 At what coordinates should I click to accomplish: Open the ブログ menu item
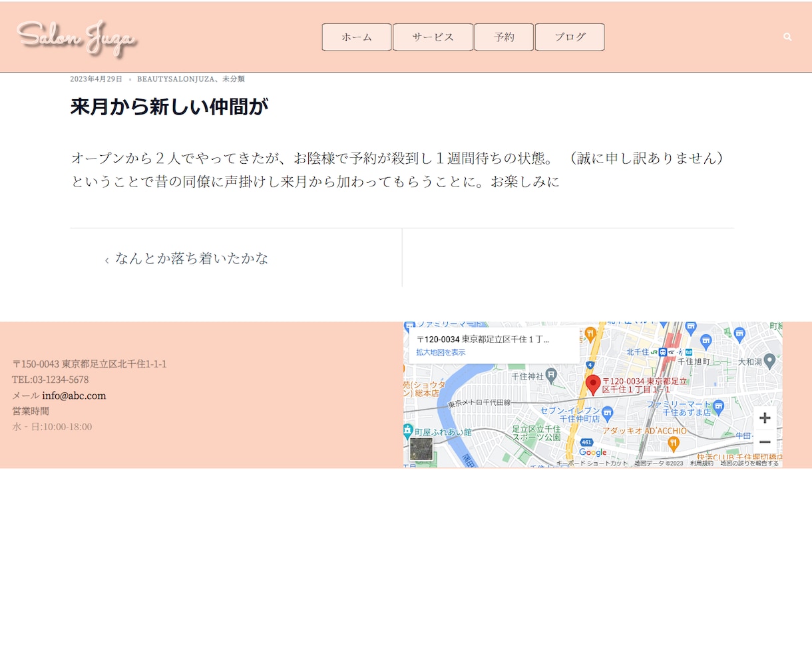570,37
